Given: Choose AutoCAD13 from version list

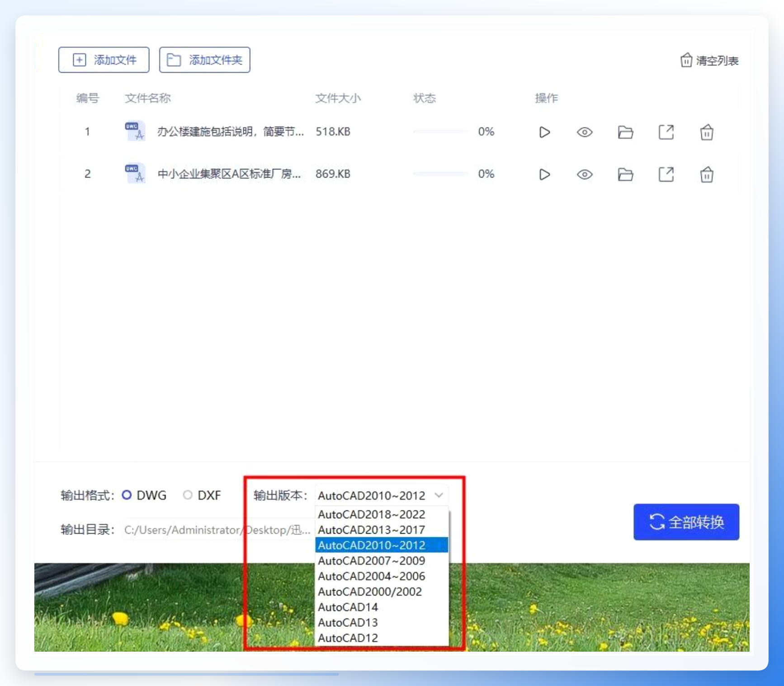Looking at the screenshot, I should (382, 622).
